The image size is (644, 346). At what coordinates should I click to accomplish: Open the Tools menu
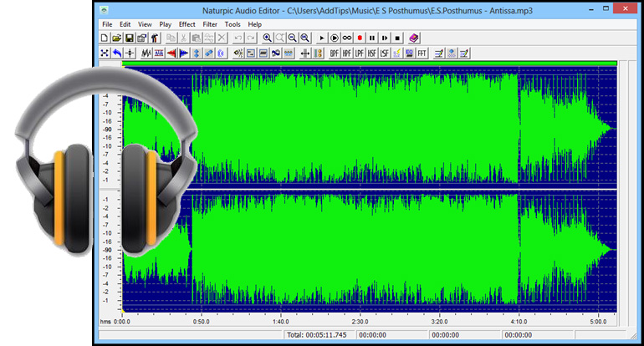(x=233, y=24)
